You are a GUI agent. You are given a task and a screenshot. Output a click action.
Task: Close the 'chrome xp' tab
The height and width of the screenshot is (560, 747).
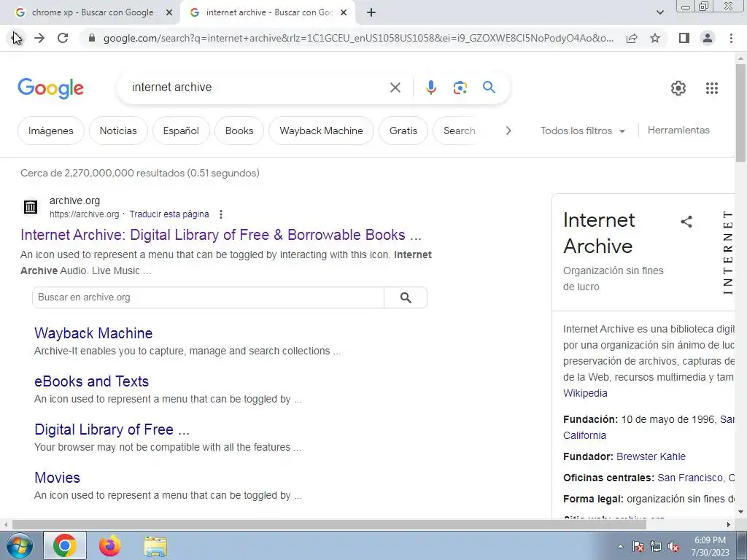[169, 13]
